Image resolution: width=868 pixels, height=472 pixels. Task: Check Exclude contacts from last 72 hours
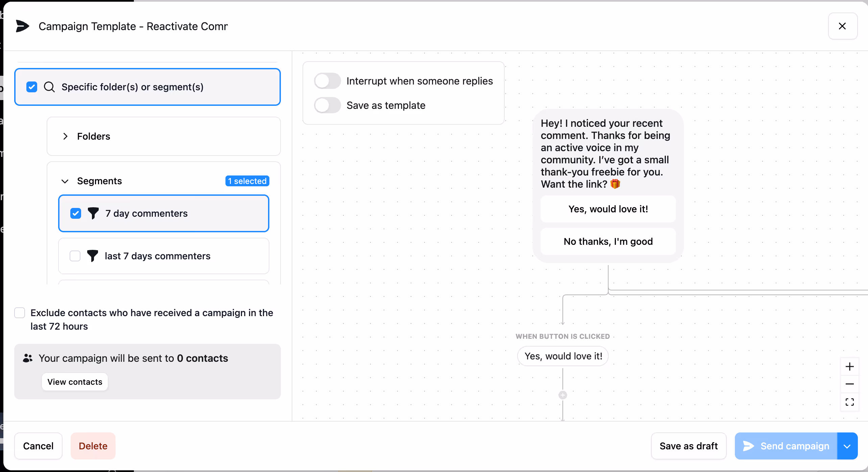[20, 313]
